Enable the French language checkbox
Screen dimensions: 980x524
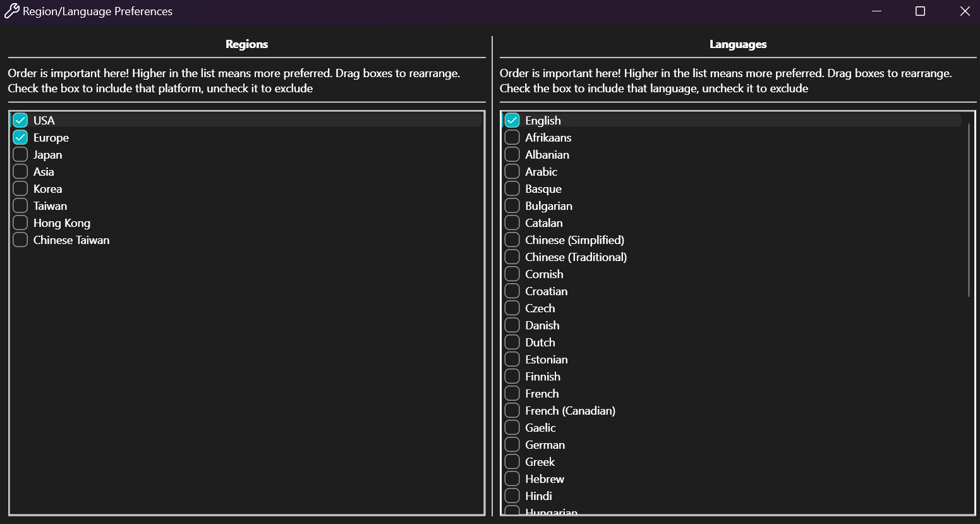click(512, 393)
